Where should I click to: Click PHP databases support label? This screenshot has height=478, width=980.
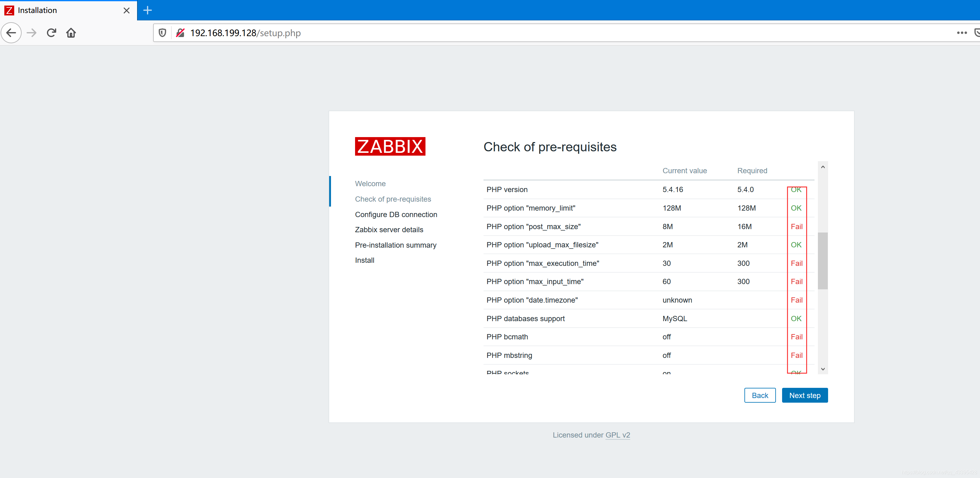[526, 319]
